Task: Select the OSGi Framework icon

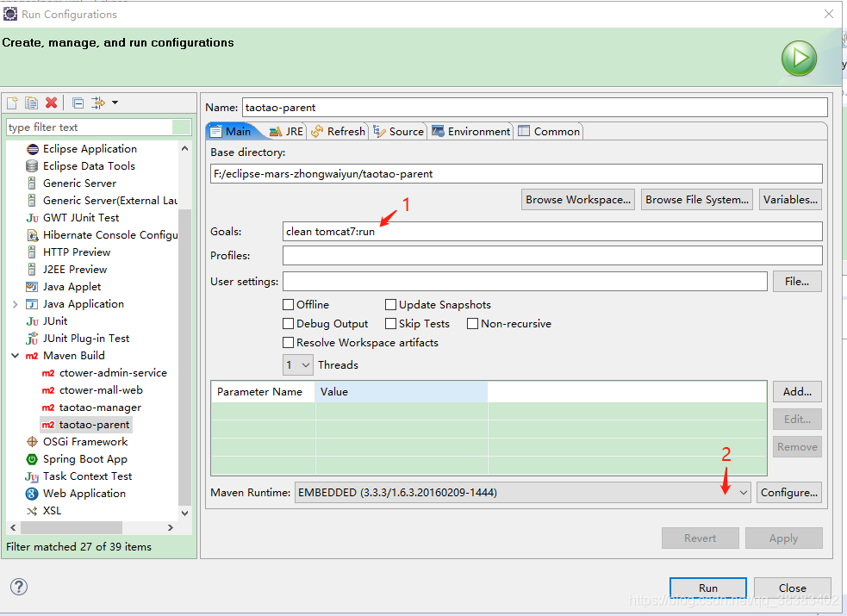Action: pyautogui.click(x=33, y=442)
